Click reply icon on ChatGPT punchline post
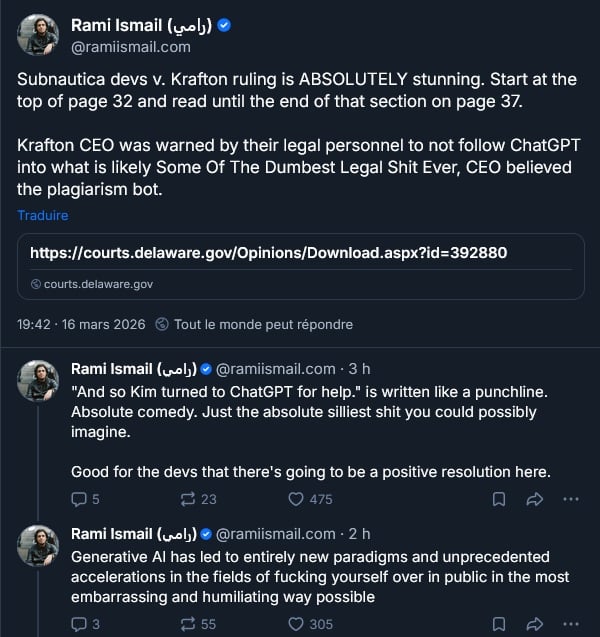Viewport: 600px width, 637px height. tap(80, 499)
